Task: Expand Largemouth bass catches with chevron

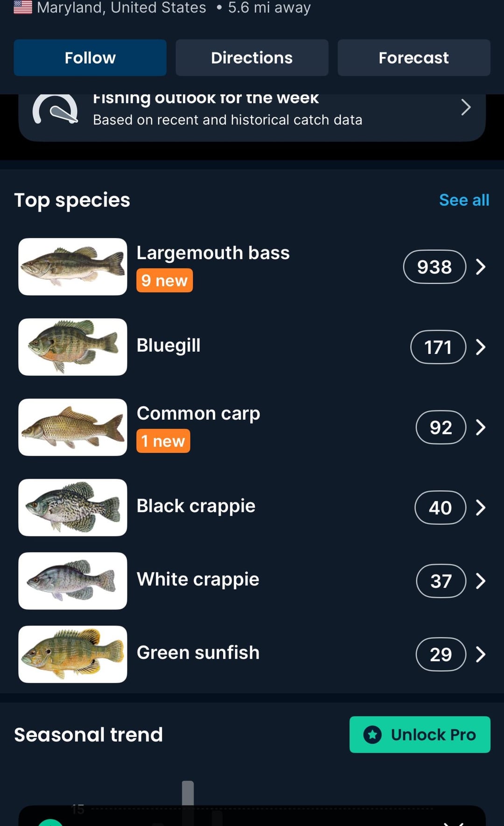Action: coord(481,267)
